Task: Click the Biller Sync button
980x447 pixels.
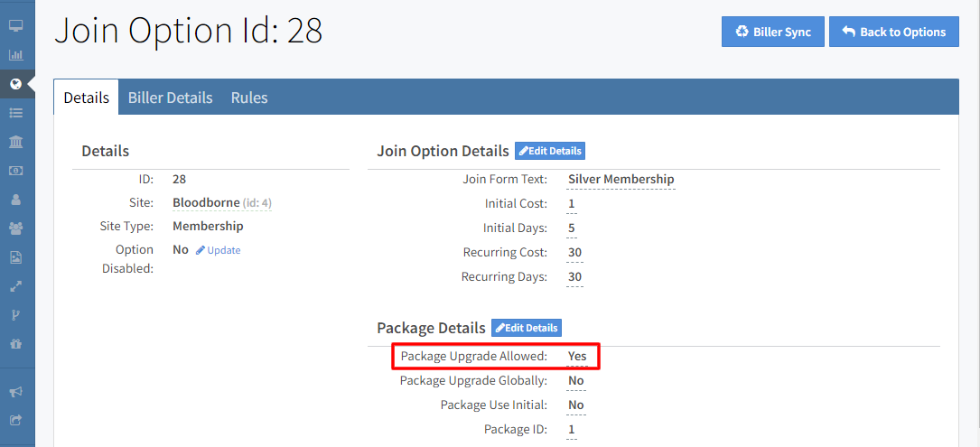Action: click(772, 32)
